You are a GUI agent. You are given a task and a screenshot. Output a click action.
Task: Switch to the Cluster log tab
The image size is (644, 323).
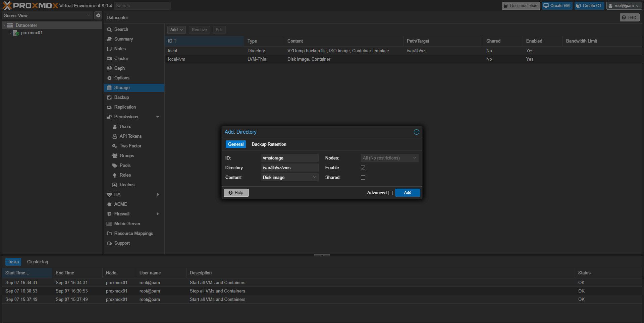click(x=38, y=262)
